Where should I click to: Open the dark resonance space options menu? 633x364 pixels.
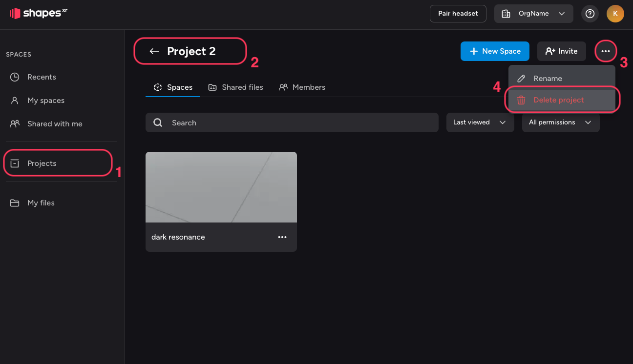tap(282, 237)
